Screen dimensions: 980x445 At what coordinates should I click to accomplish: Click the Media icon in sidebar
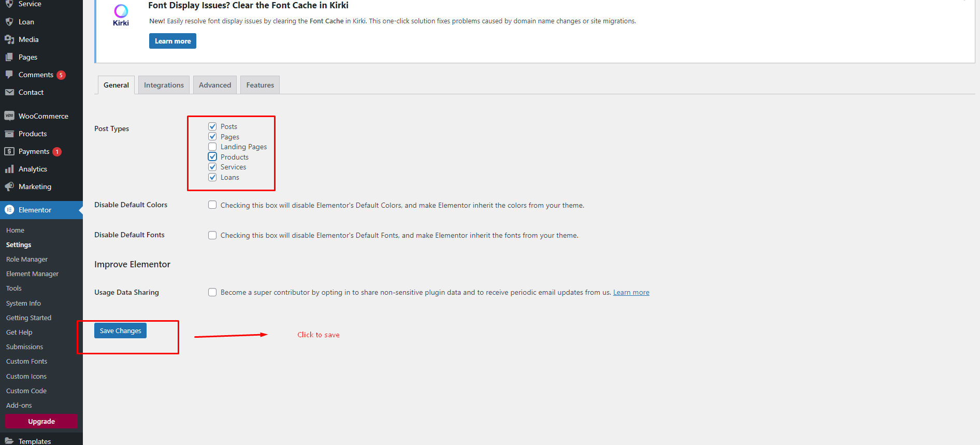pos(9,39)
